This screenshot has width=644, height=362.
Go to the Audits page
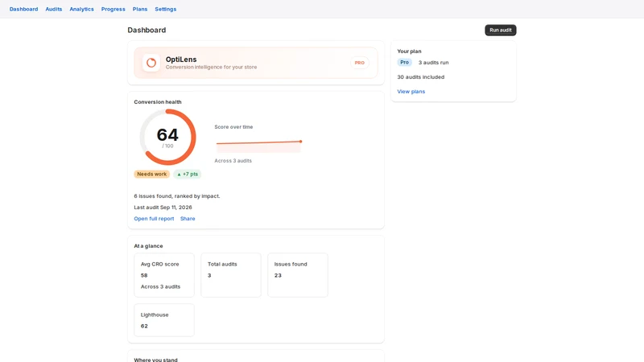[x=54, y=9]
